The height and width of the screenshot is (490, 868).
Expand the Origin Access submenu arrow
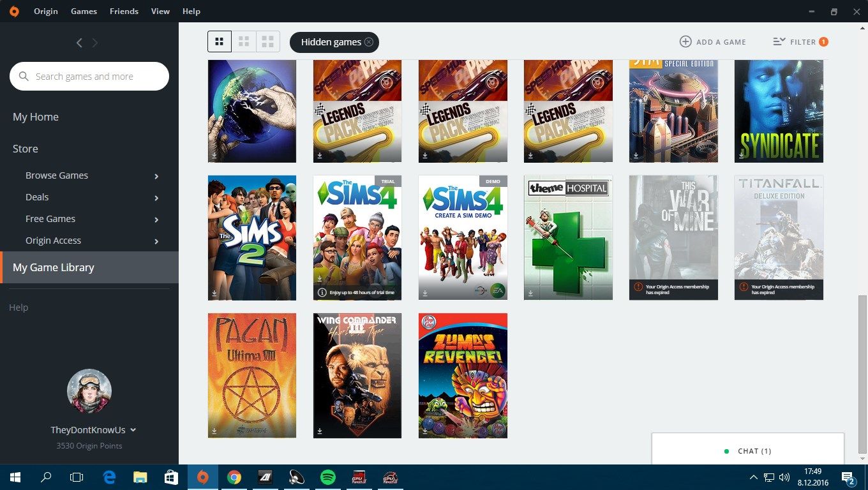coord(156,241)
